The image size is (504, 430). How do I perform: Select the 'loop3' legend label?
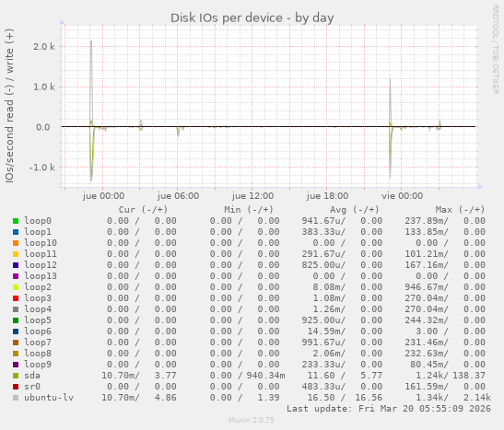pyautogui.click(x=38, y=298)
